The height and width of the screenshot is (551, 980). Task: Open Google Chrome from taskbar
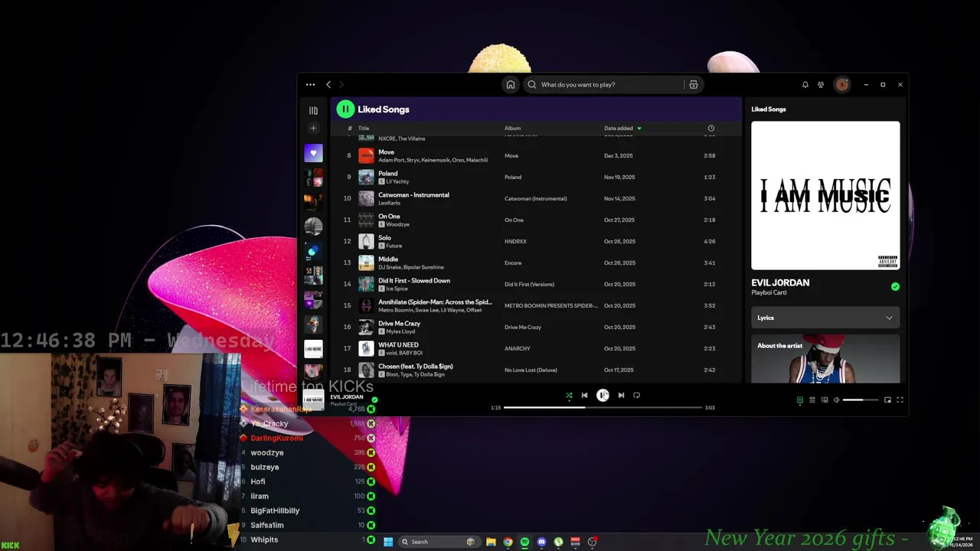click(508, 542)
